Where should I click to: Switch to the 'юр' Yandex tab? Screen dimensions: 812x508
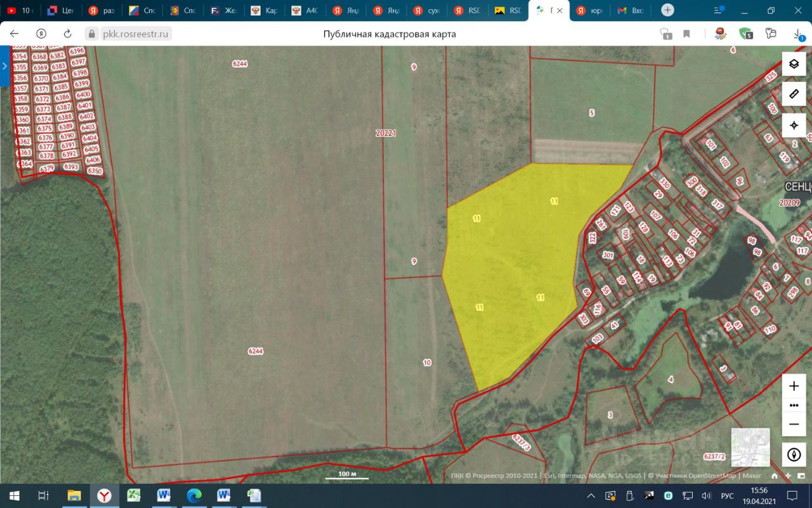589,11
